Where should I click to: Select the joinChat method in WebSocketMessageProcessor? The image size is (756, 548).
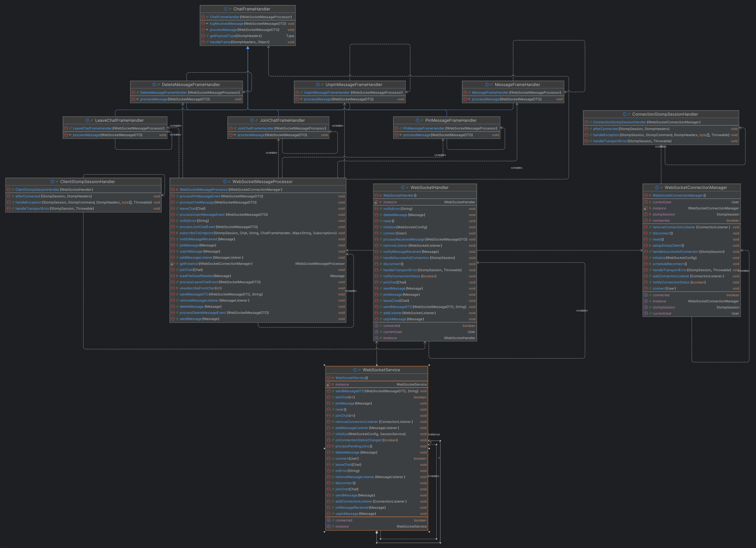[x=186, y=270]
